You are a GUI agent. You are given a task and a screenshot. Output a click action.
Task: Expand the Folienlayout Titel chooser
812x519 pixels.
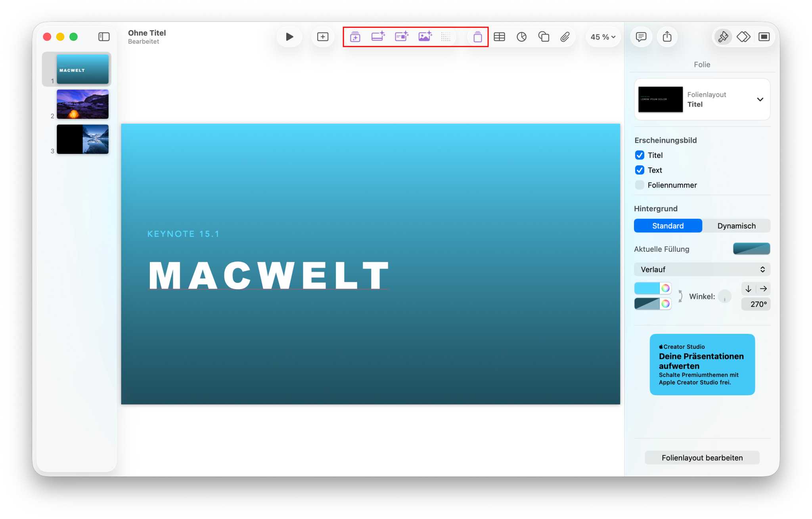(x=702, y=100)
